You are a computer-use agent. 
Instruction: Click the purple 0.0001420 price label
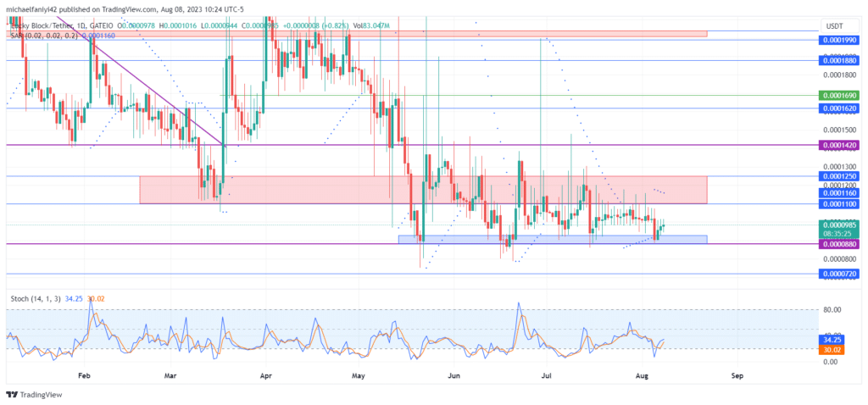[x=839, y=145]
